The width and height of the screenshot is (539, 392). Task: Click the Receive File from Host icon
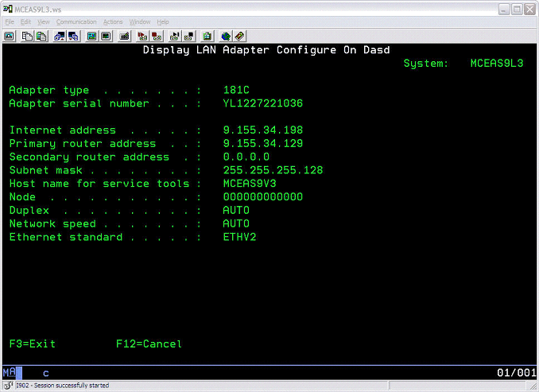(x=73, y=36)
